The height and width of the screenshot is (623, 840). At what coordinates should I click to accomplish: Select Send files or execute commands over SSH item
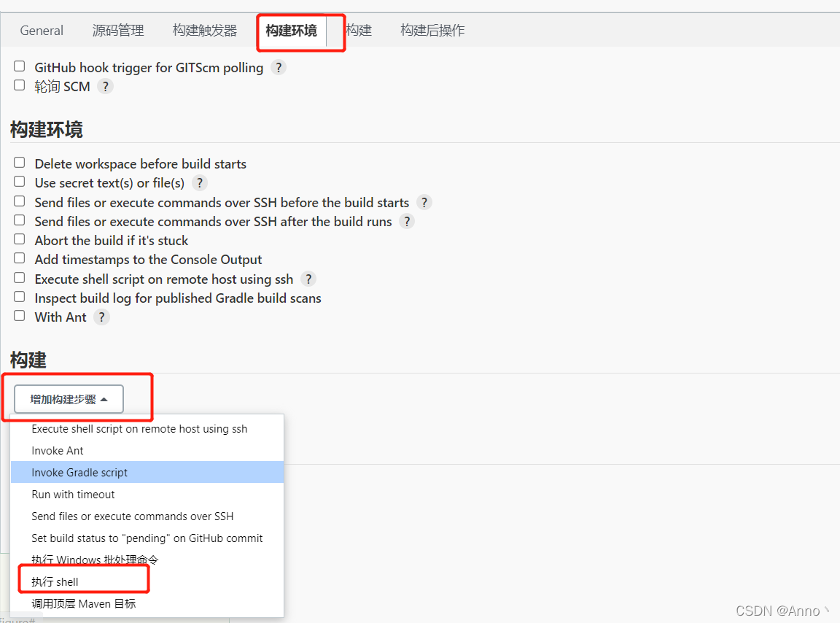147,516
